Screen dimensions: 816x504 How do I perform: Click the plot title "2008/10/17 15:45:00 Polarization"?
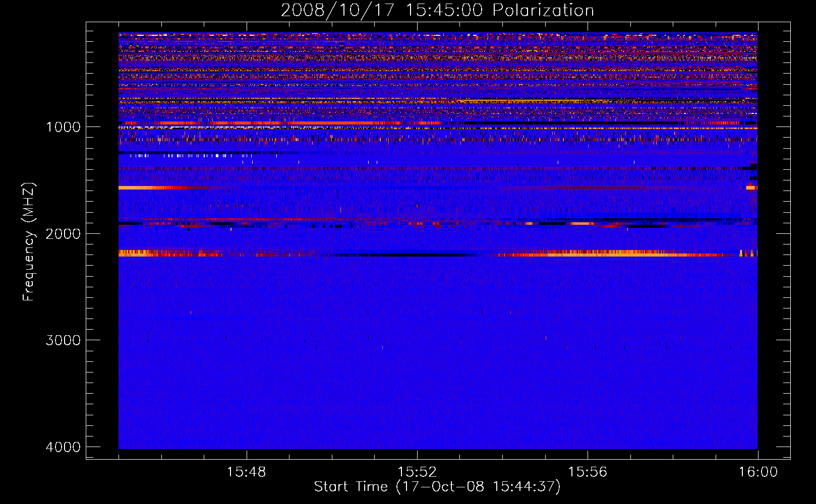[x=437, y=10]
